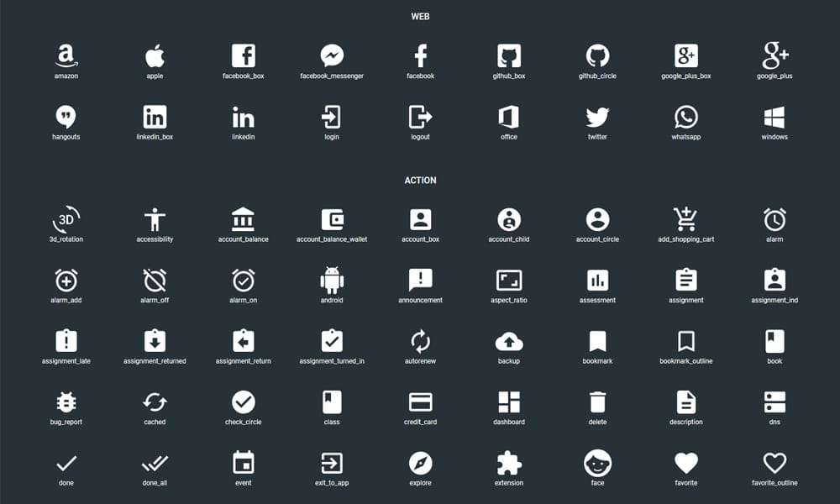The width and height of the screenshot is (840, 504).
Task: Select the cached icon
Action: pos(155,402)
